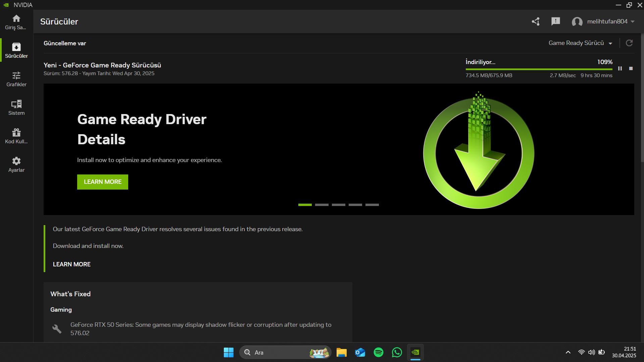Open the Grafikler section

(16, 79)
